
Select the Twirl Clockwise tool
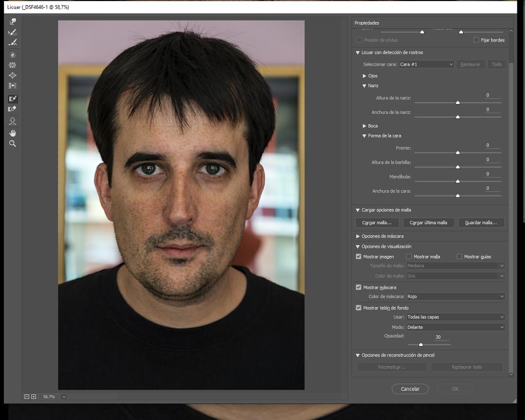click(13, 55)
